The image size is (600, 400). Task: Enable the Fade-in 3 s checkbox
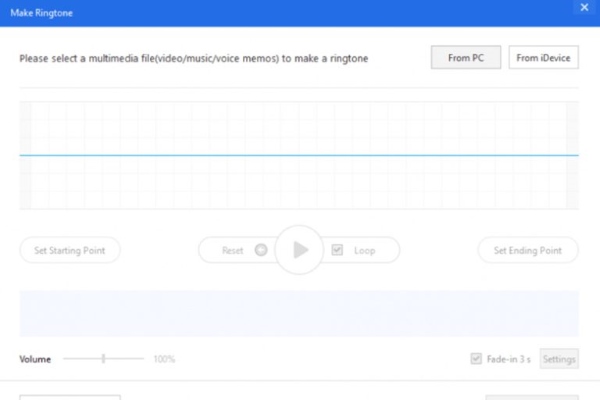coord(476,358)
